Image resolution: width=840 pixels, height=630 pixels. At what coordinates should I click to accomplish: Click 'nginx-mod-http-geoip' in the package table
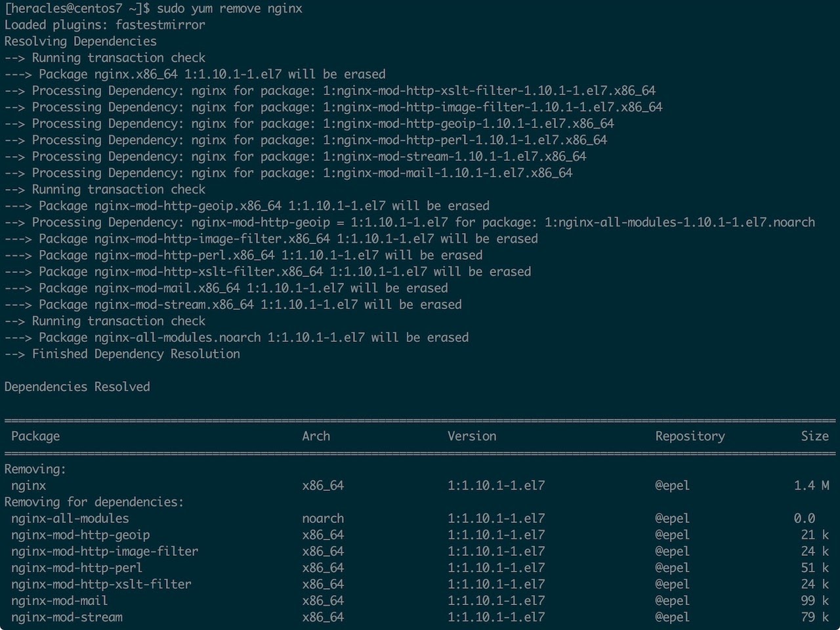coord(81,535)
